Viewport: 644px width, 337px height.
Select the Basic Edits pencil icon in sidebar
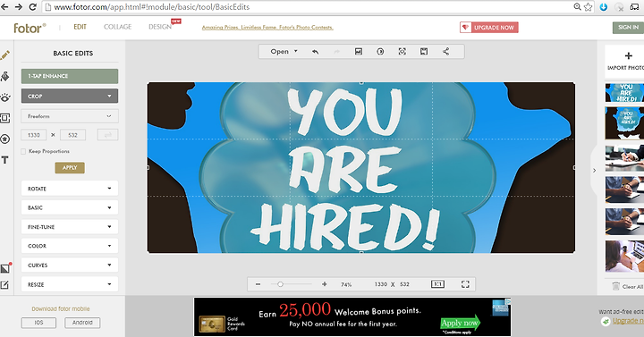tap(5, 55)
